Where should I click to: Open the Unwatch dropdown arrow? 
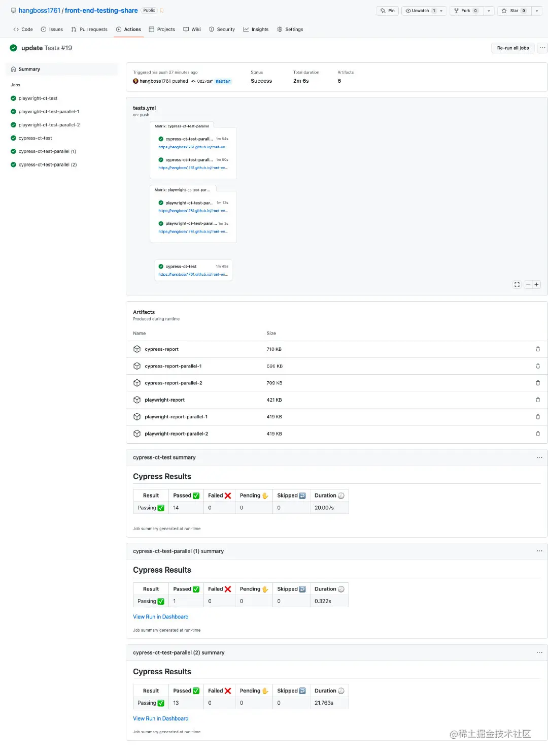pyautogui.click(x=441, y=11)
